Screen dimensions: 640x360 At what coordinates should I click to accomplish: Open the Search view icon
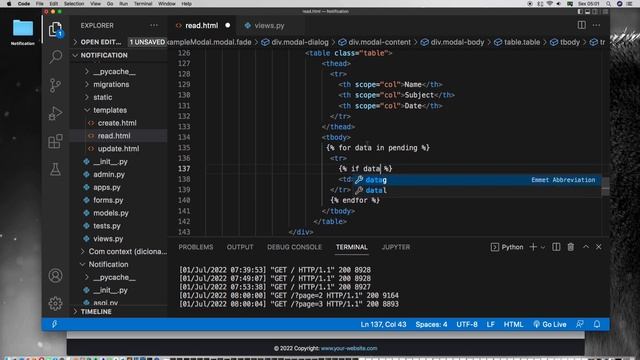pos(56,57)
